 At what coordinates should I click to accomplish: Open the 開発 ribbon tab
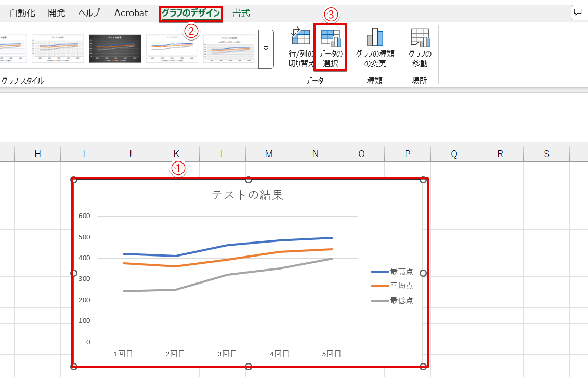pyautogui.click(x=57, y=13)
